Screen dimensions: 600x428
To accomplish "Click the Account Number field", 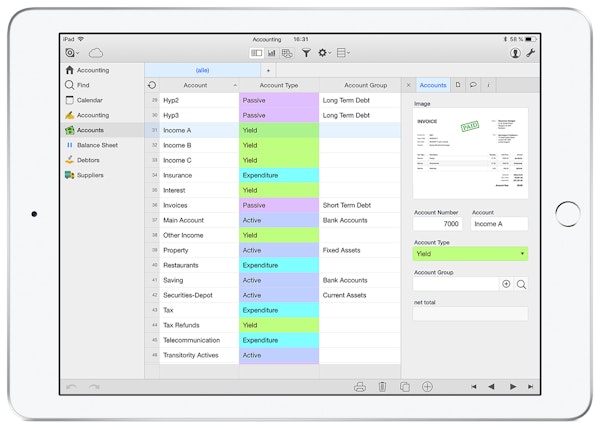I will [440, 224].
